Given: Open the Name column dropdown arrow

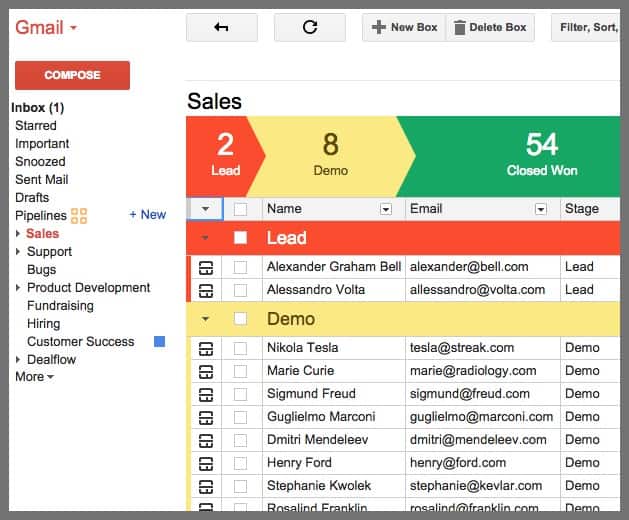Looking at the screenshot, I should 386,209.
